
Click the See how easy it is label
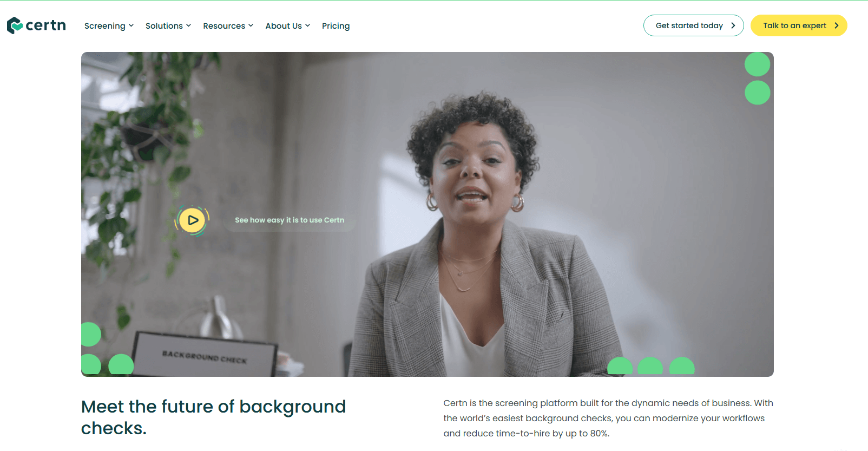pos(290,220)
